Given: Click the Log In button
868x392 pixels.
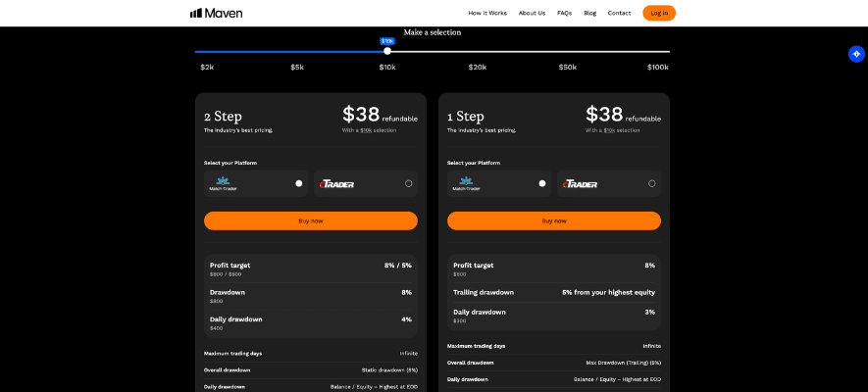Looking at the screenshot, I should click(x=659, y=14).
